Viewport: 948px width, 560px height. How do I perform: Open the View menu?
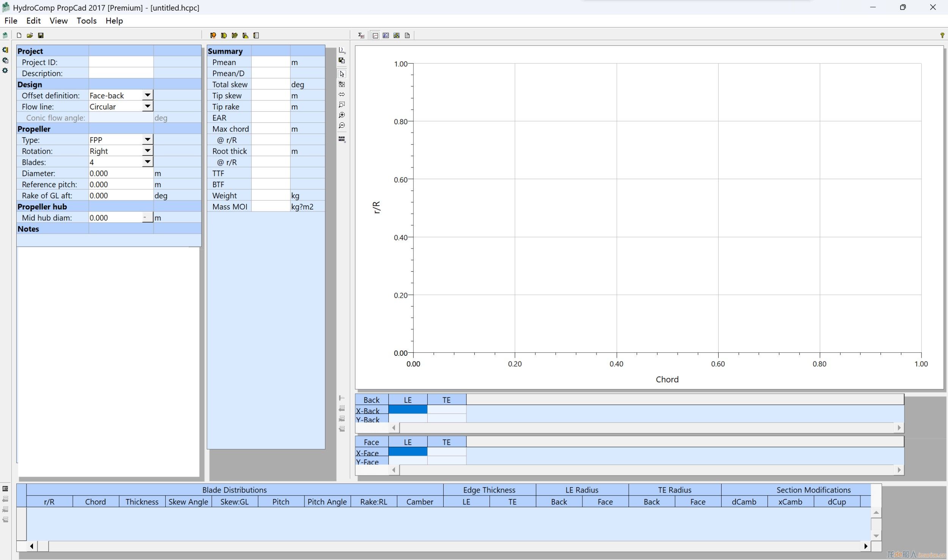[x=58, y=21]
